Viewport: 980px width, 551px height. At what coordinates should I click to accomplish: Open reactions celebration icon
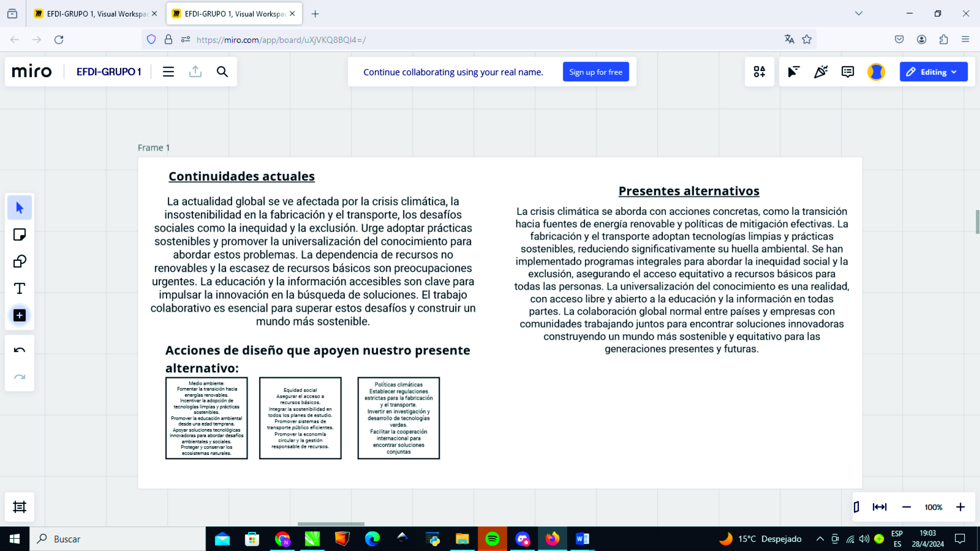click(x=821, y=72)
